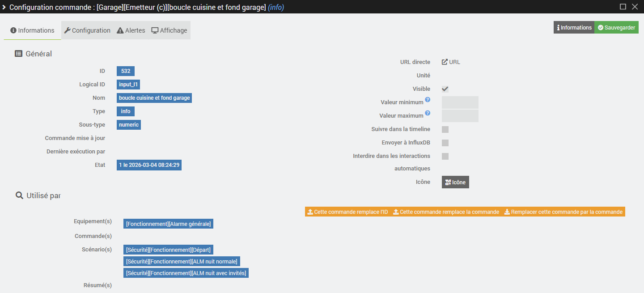Click the Icône picker button
The width and height of the screenshot is (644, 293).
coord(455,182)
